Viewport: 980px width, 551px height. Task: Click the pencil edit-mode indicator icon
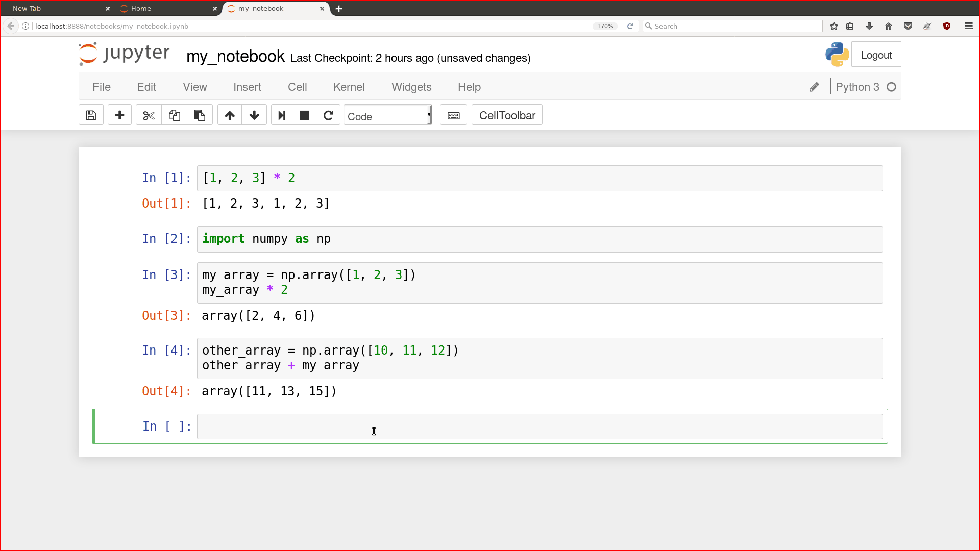pyautogui.click(x=814, y=87)
